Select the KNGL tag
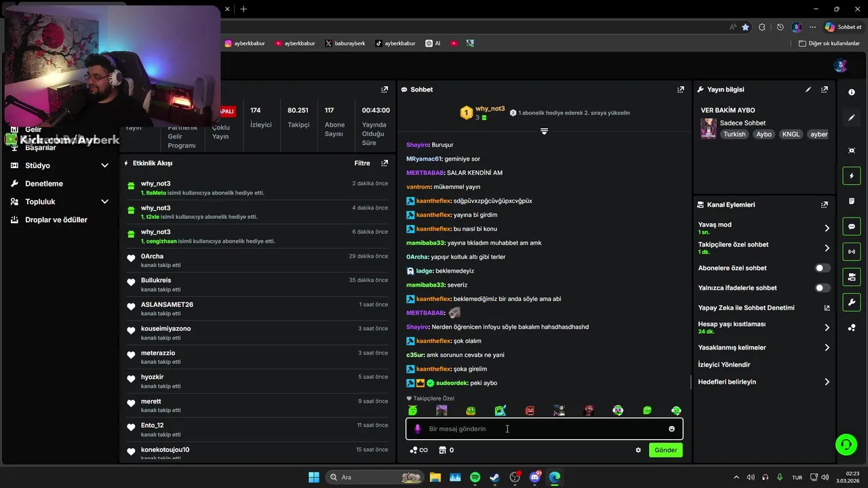Screen dimensions: 868x488 point(791,134)
